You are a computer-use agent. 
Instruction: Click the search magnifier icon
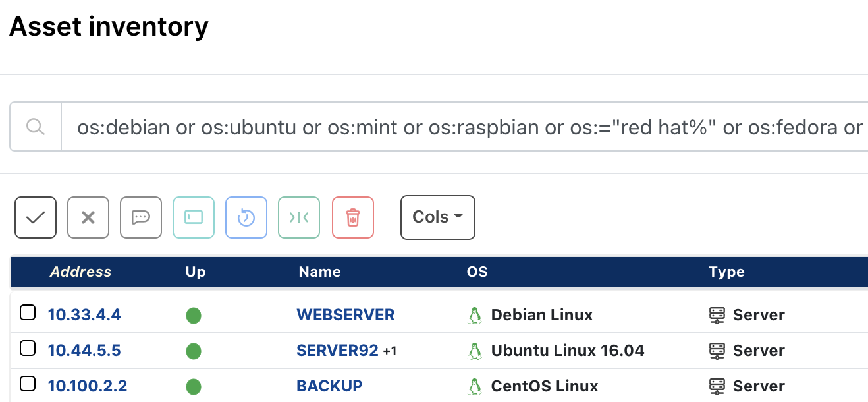click(x=35, y=126)
